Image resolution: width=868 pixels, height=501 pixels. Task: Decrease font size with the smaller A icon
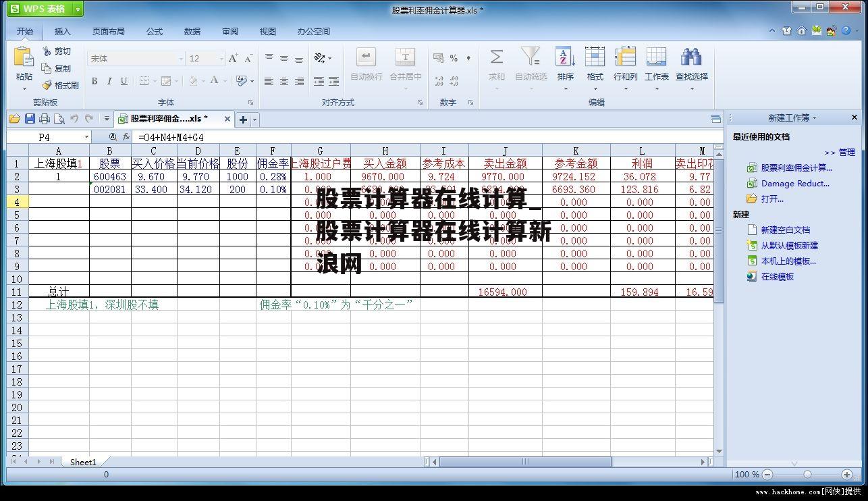248,59
